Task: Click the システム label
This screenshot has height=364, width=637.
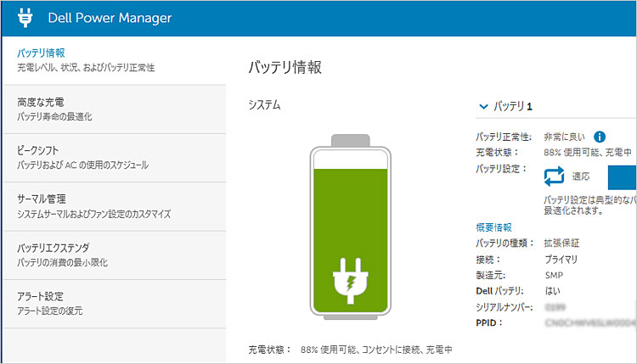Action: 264,105
